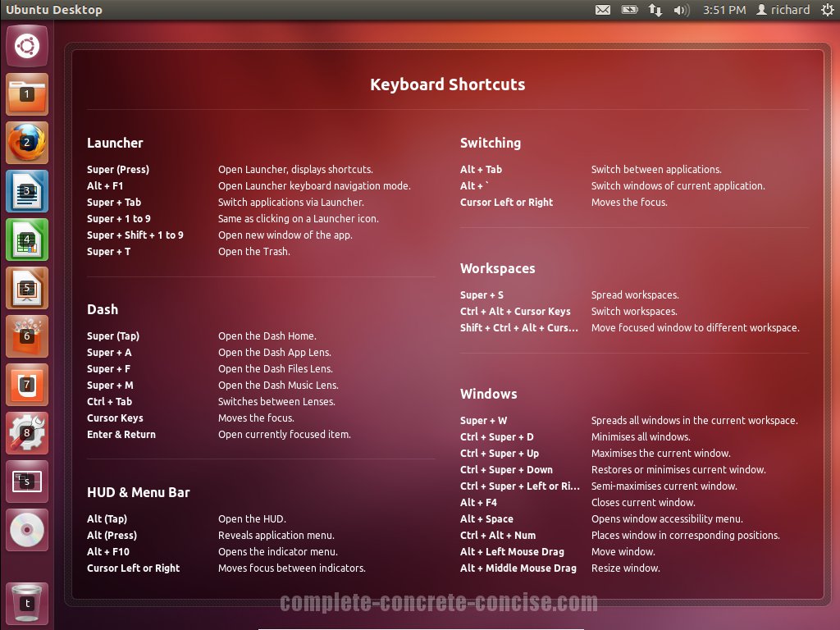Open the Files launcher icon labeled 1
This screenshot has height=630, width=840.
tap(27, 94)
